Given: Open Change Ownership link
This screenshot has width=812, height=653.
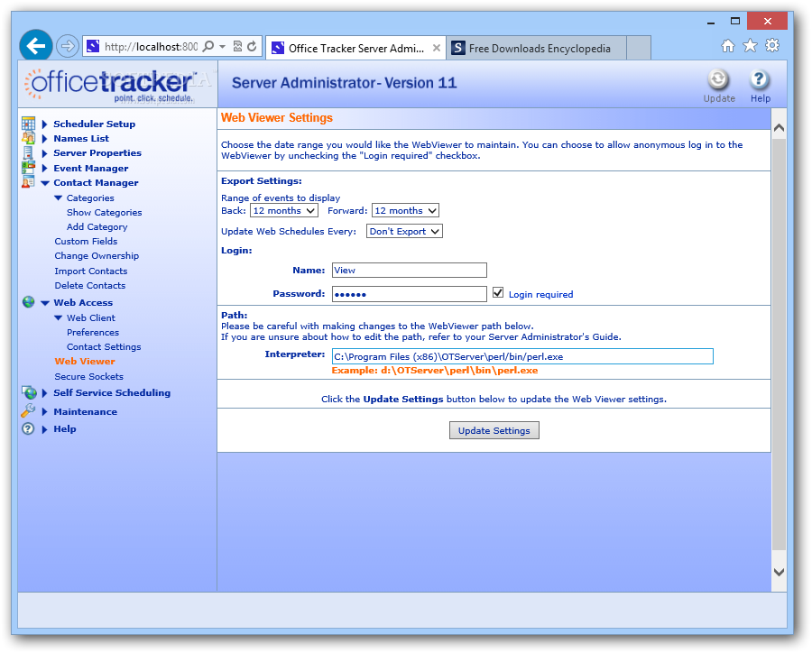Looking at the screenshot, I should pyautogui.click(x=97, y=256).
